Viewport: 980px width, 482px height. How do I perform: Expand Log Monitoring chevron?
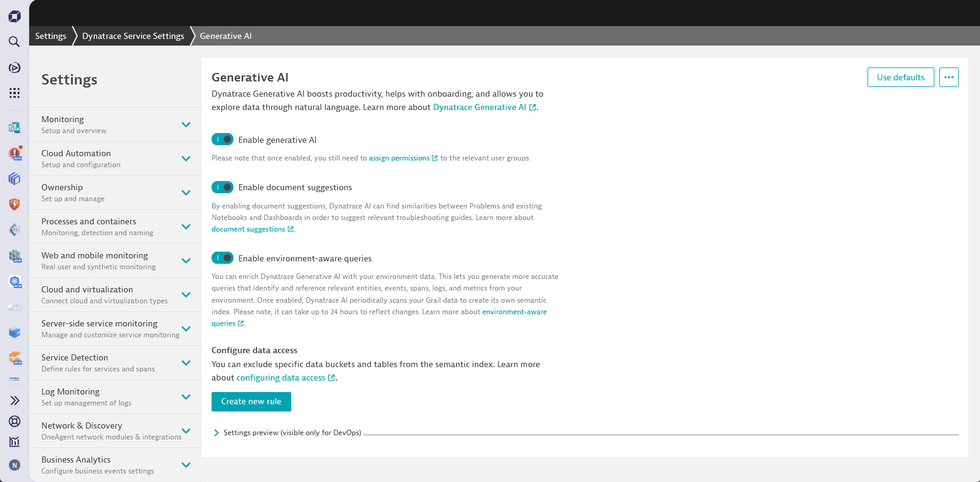(186, 397)
